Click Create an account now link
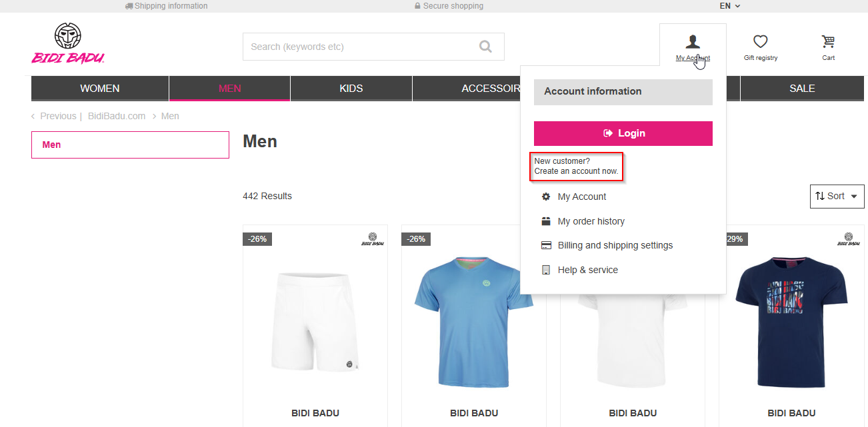868x427 pixels. 577,171
